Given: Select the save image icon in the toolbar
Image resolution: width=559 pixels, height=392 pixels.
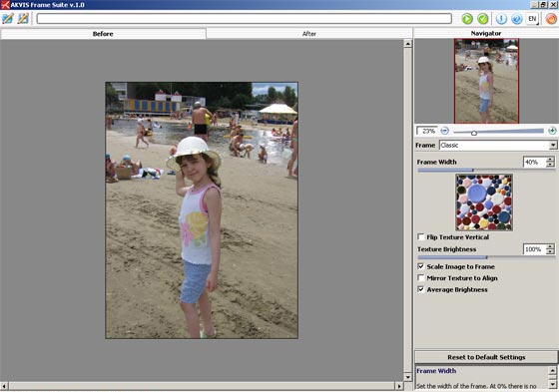Looking at the screenshot, I should [23, 19].
